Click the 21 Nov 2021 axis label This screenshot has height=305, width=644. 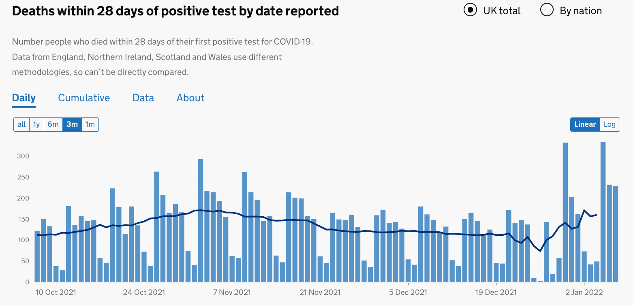click(x=320, y=292)
